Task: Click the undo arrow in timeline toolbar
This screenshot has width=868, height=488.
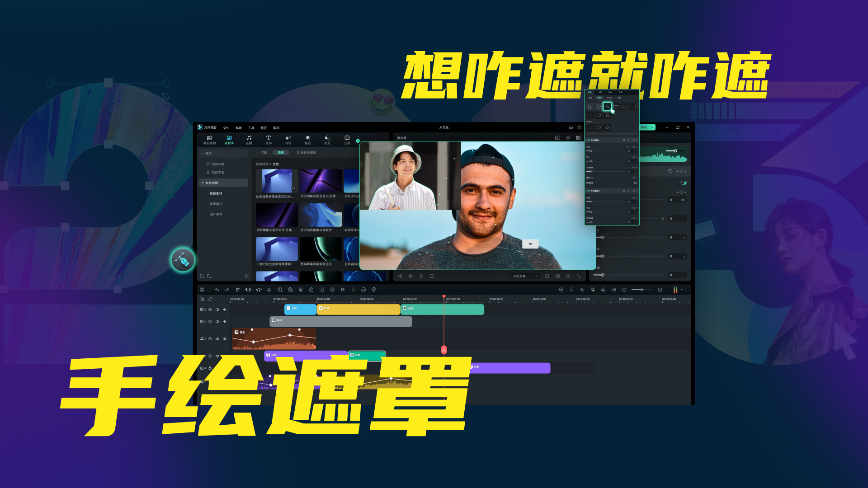Action: point(217,290)
